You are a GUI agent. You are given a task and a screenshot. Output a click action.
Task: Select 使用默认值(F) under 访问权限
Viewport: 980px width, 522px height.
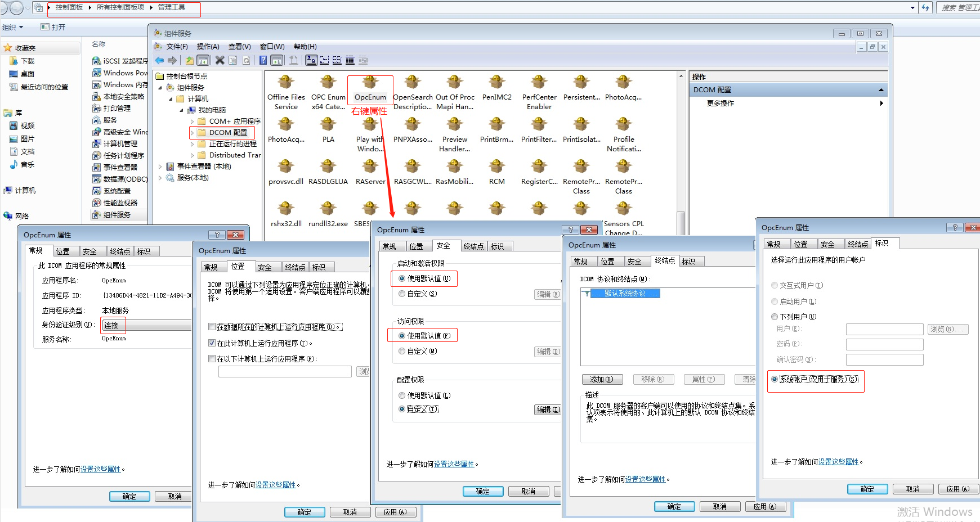pyautogui.click(x=402, y=336)
